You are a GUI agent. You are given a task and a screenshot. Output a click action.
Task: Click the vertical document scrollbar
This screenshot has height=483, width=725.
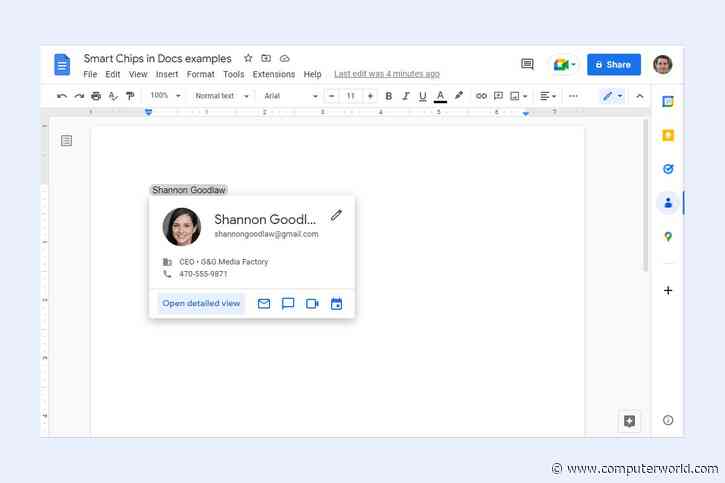[x=645, y=196]
